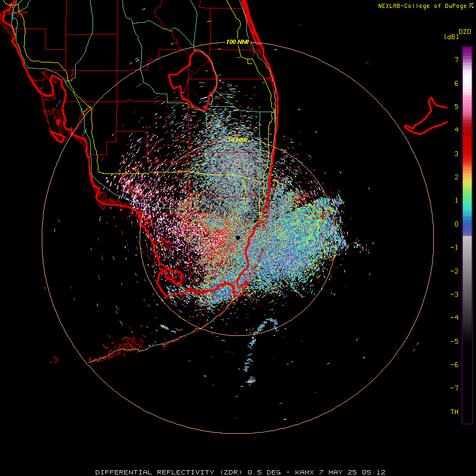Click the black radar site dot
476x476 pixels.
(238, 237)
